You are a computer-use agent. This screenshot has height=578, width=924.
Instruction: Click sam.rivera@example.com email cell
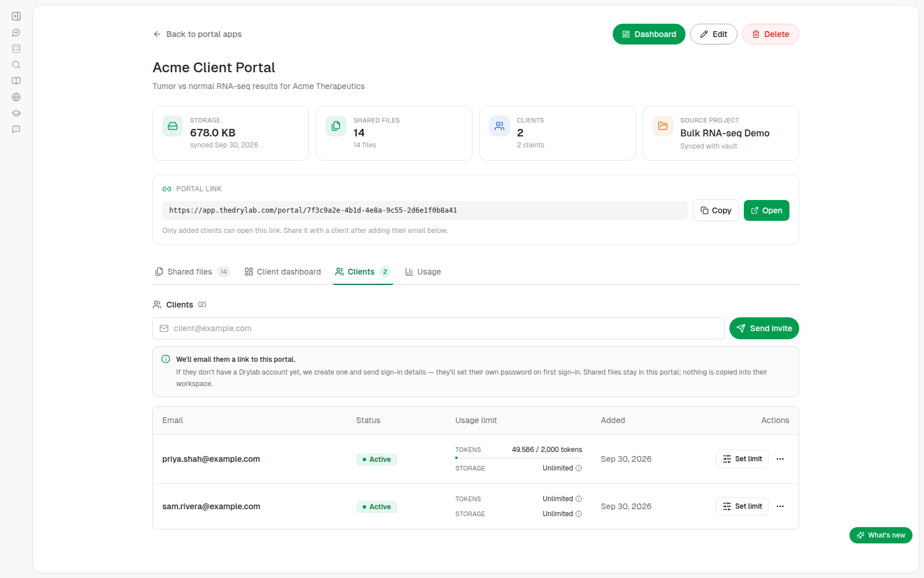coord(211,506)
